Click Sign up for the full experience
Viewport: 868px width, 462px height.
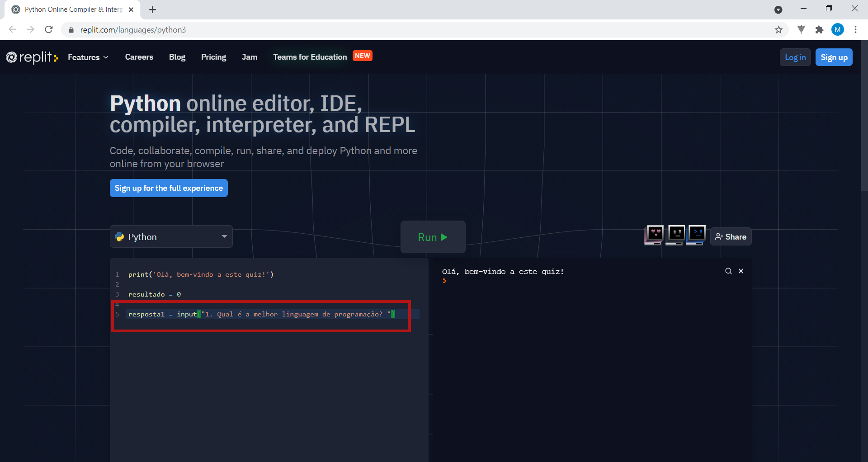pos(169,188)
